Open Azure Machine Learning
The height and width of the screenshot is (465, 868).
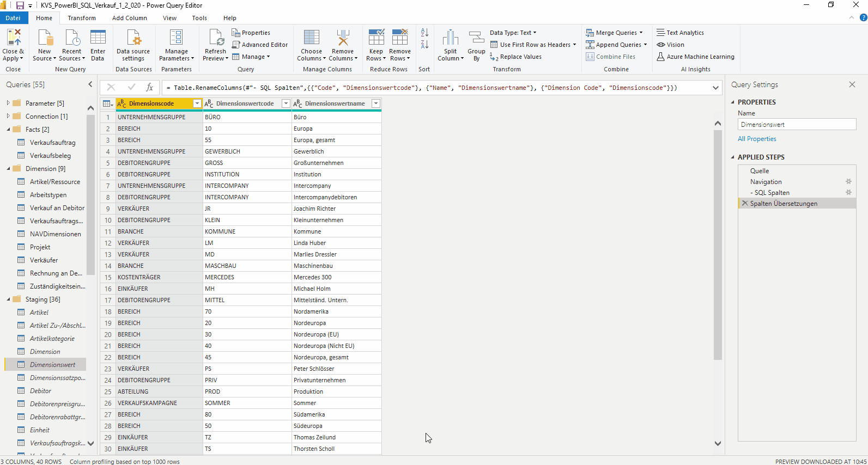[x=695, y=57]
